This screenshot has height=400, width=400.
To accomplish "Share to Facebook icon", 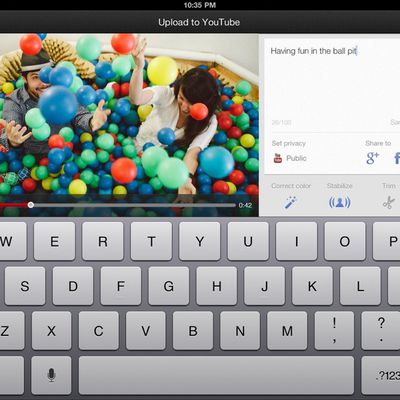I will tap(397, 158).
